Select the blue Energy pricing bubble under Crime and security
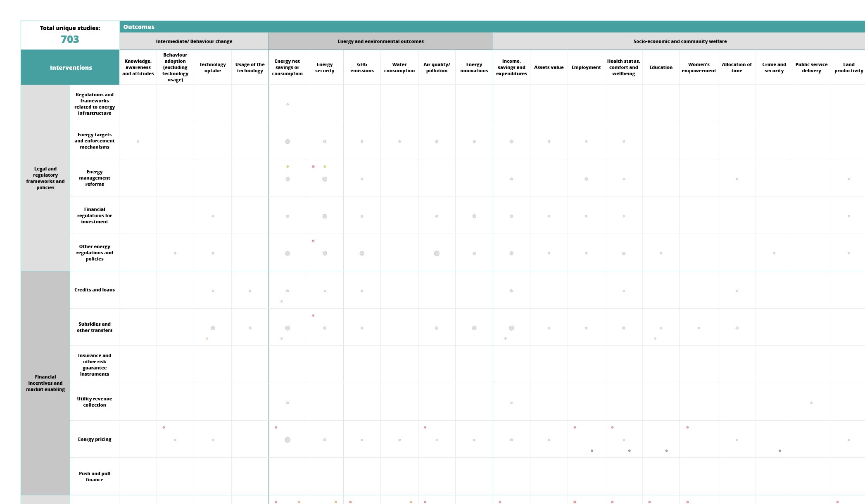 pos(780,451)
